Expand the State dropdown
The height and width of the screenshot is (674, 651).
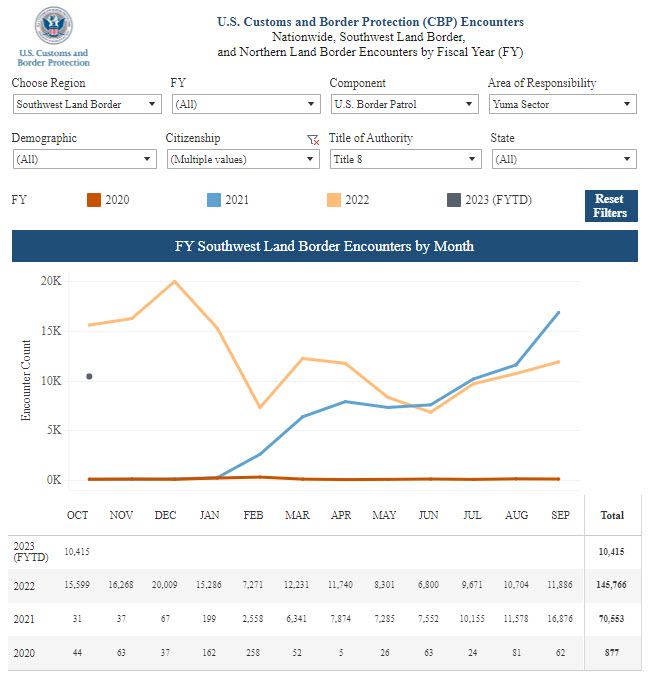pos(563,159)
